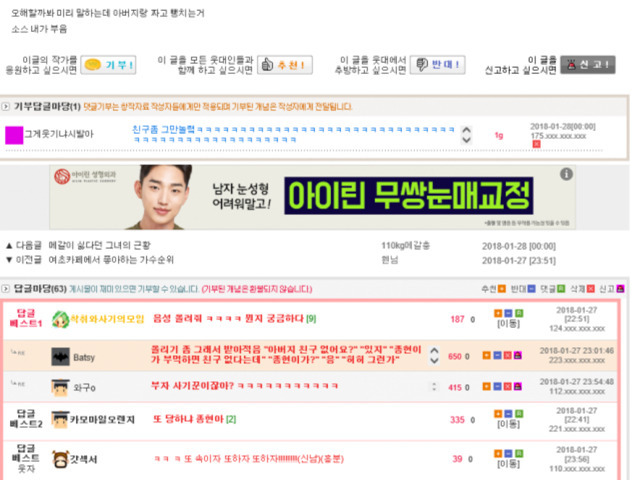Report Batsy's reply with the purple siren icon

pyautogui.click(x=518, y=356)
